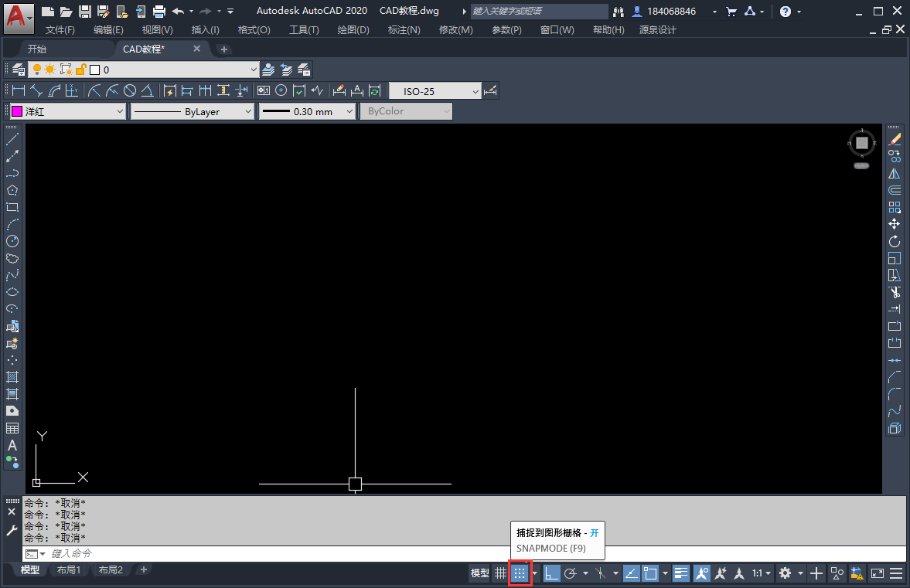Toggle snap mode in status bar
The width and height of the screenshot is (910, 588).
520,573
